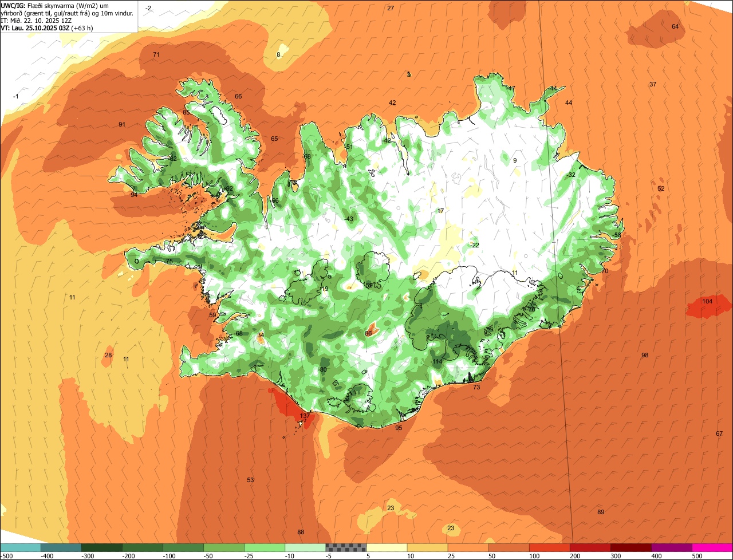Pick the dark red swatch between 300 and 400

[631, 547]
